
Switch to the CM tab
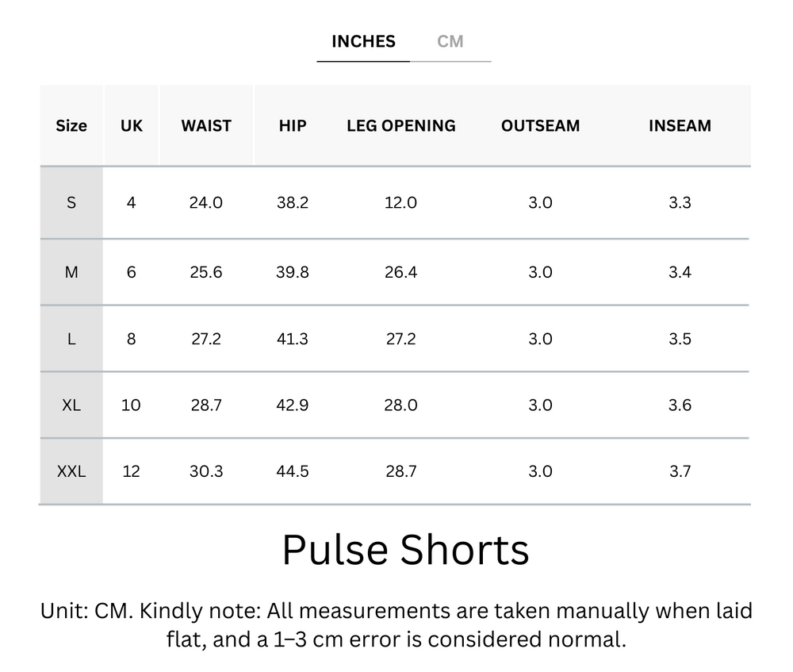point(452,41)
